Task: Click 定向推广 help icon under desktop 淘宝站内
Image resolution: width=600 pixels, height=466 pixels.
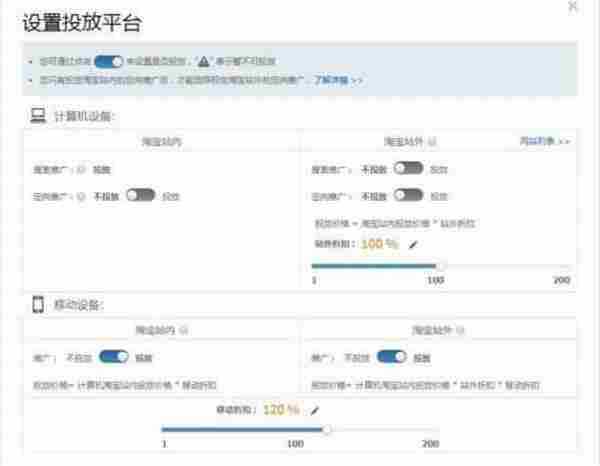Action: (80, 195)
